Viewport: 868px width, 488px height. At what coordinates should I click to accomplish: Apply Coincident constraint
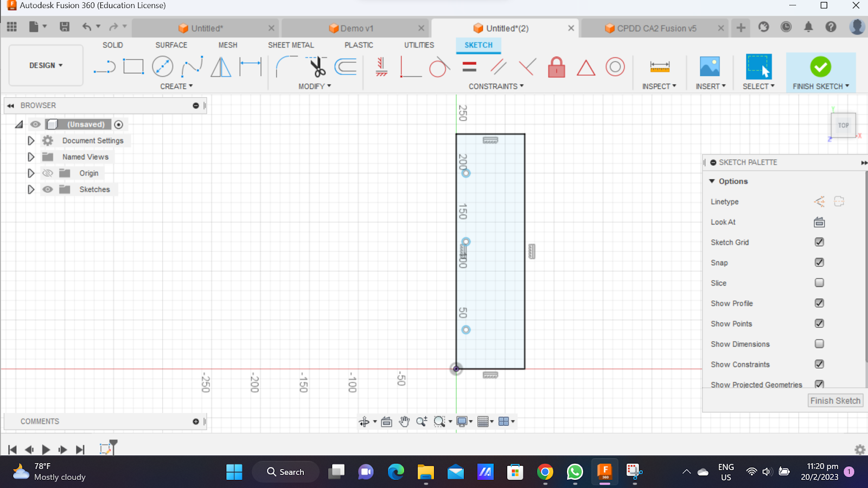[410, 67]
